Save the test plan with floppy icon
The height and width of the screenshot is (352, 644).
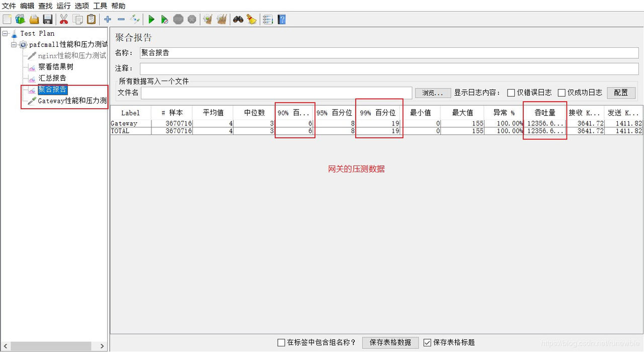(48, 19)
